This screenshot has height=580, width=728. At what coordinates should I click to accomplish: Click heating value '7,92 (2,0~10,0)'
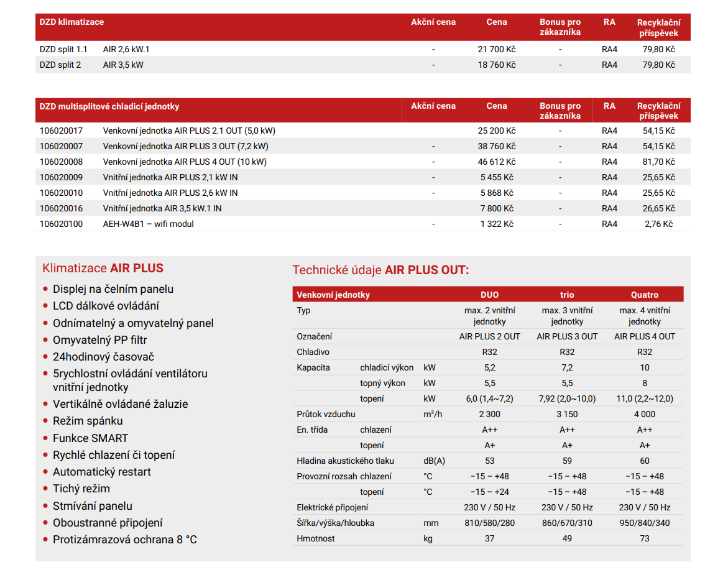click(567, 398)
